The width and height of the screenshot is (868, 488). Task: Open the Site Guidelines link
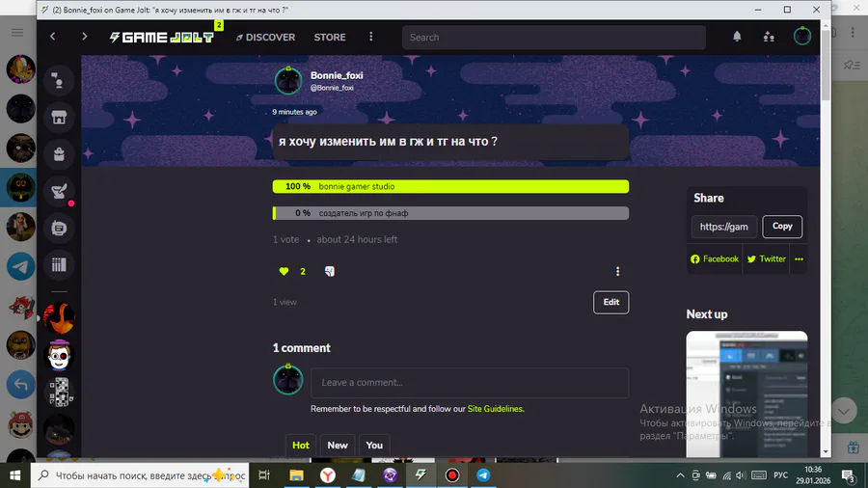point(495,409)
